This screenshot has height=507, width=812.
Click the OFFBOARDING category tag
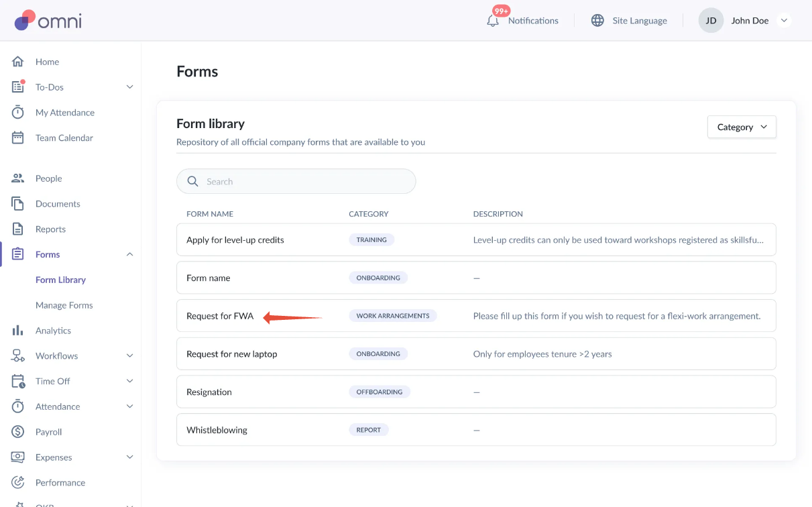[380, 392]
